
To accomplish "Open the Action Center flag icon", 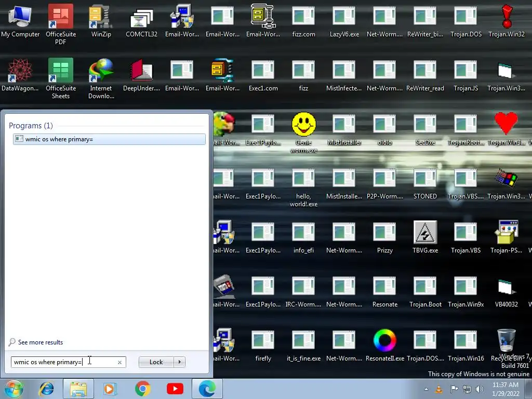I will (x=454, y=389).
